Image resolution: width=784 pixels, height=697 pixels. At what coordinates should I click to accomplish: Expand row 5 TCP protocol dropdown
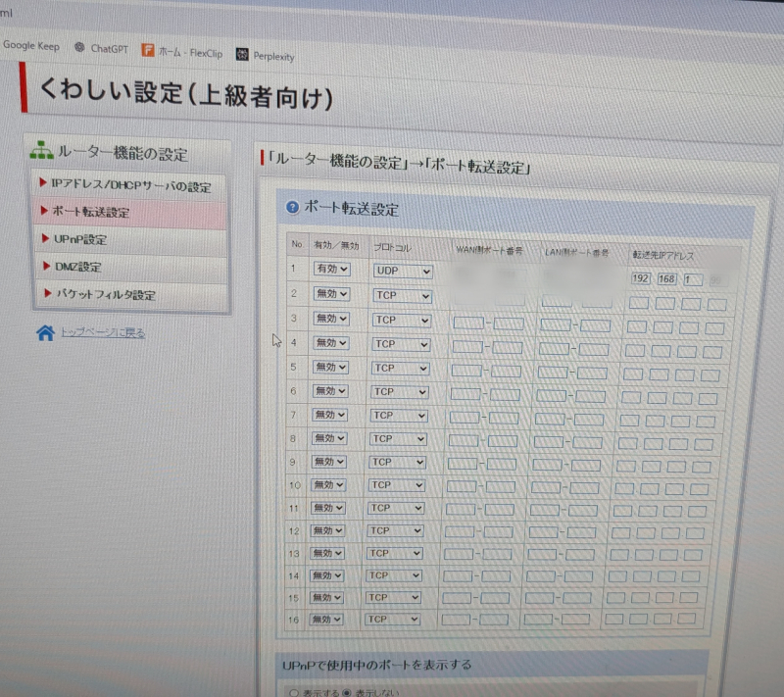(x=400, y=368)
